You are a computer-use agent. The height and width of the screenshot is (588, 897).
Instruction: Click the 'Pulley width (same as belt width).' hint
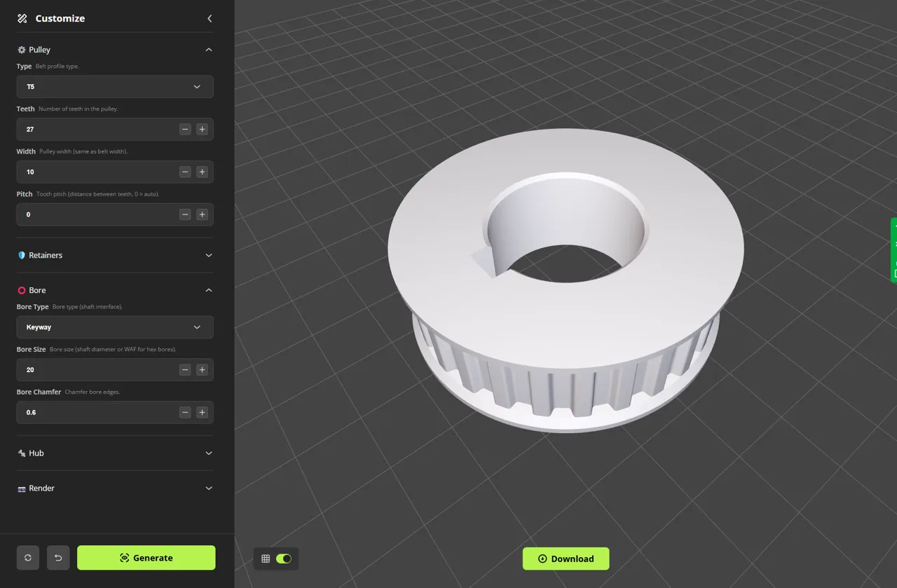83,151
